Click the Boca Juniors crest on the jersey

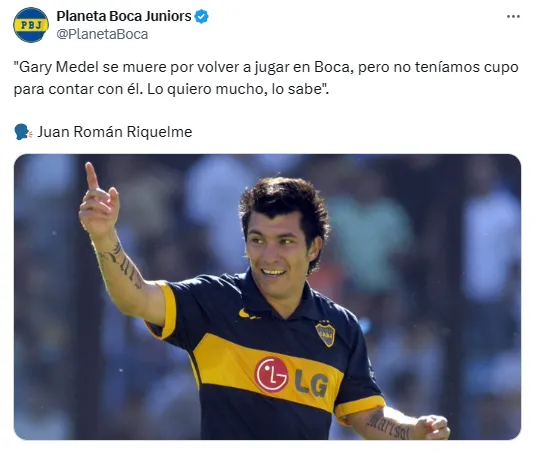(x=325, y=334)
